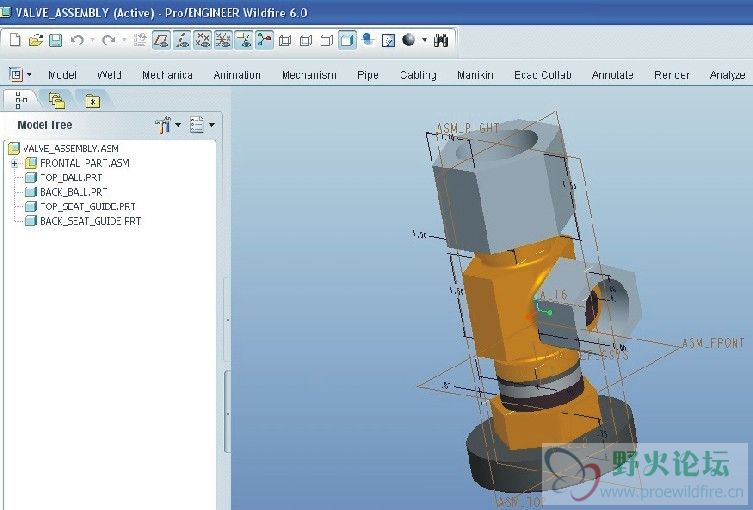This screenshot has height=510, width=753.
Task: Click the gray sphere appearance icon
Action: [x=409, y=39]
